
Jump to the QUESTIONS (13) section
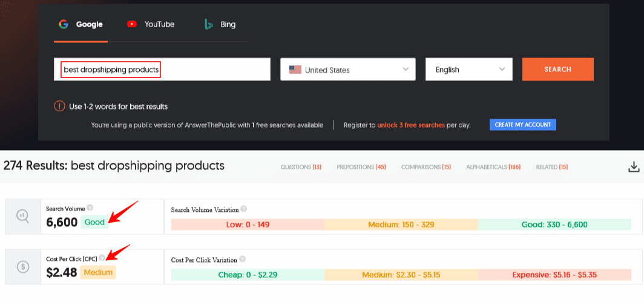coord(301,167)
